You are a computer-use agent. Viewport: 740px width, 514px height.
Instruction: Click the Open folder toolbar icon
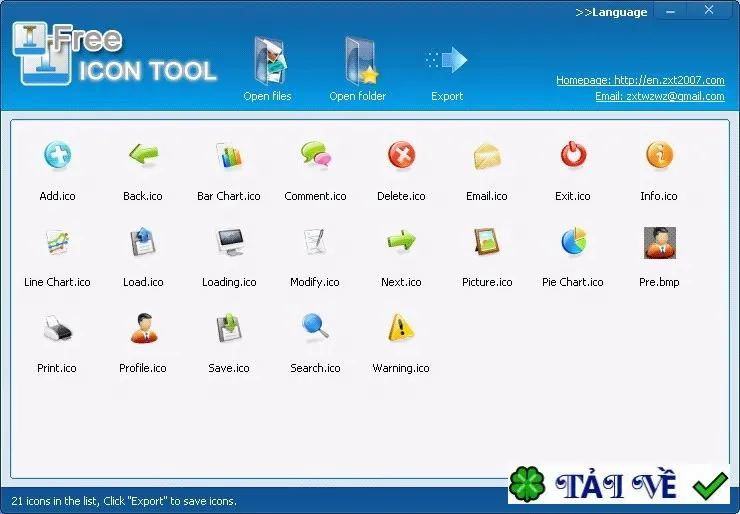[361, 61]
